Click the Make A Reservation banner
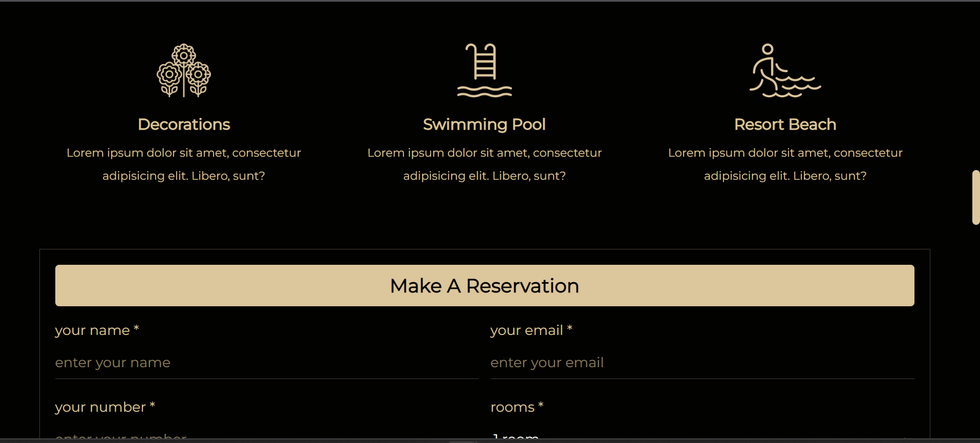This screenshot has width=980, height=443. coord(484,286)
